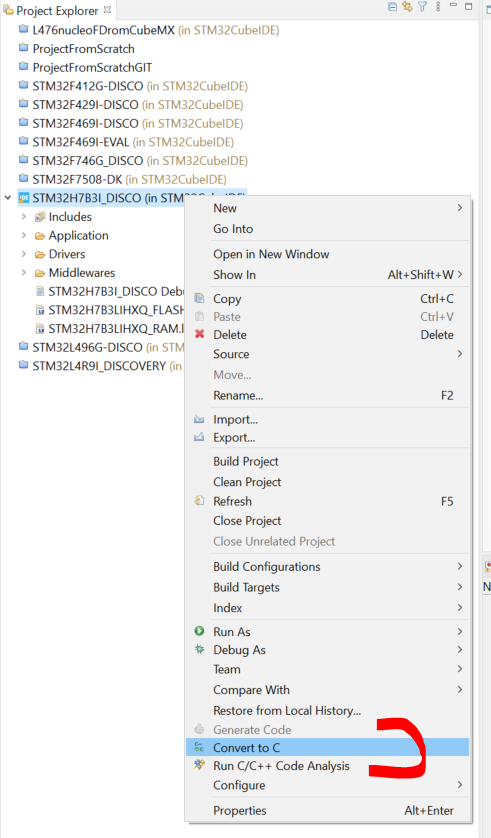The image size is (491, 838).
Task: Collapse the STM32H7B3I_DISCO project tree
Action: point(8,198)
